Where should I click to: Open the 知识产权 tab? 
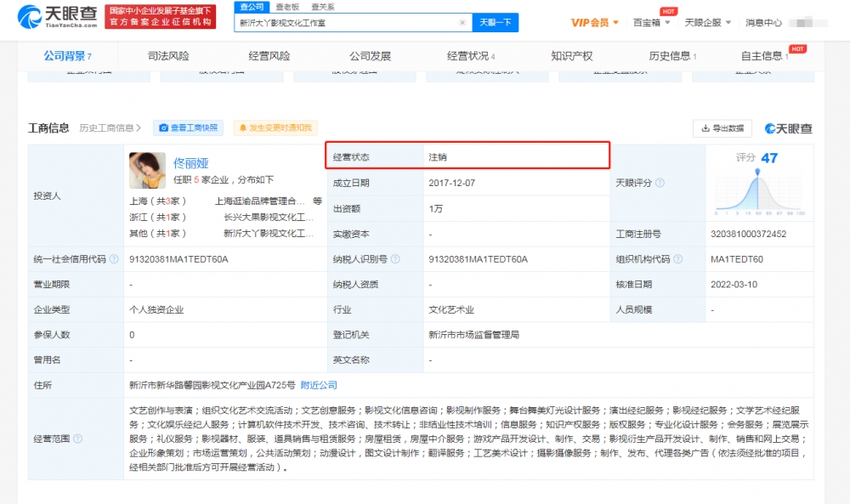571,56
